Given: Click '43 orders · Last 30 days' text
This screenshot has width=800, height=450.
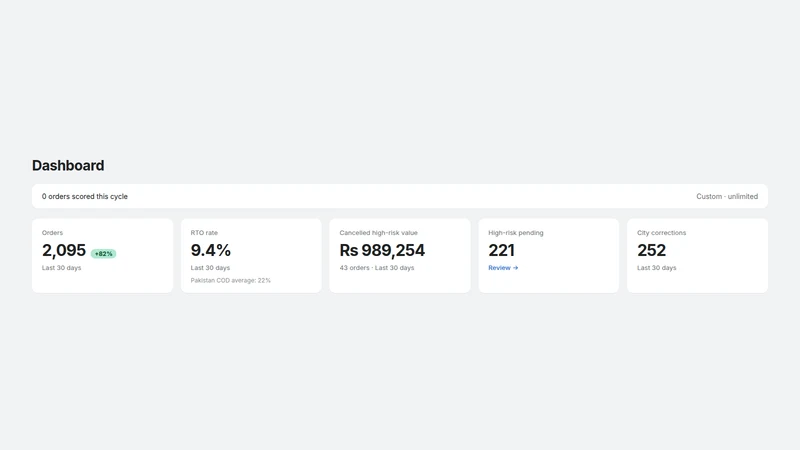Looking at the screenshot, I should [377, 268].
